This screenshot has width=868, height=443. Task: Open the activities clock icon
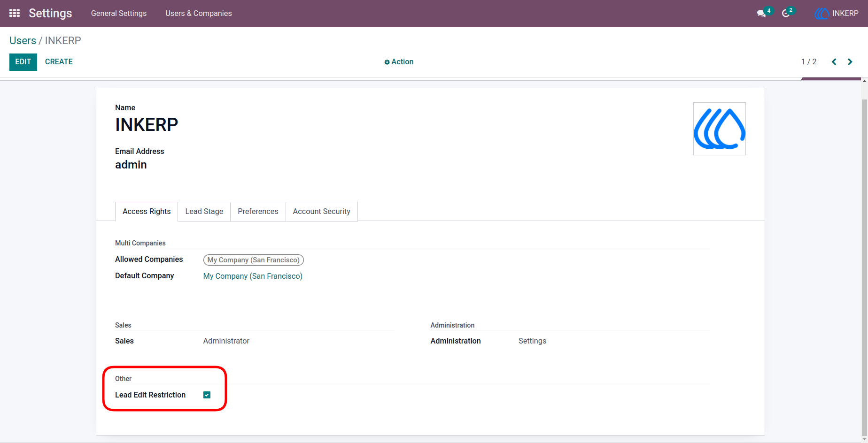[786, 14]
